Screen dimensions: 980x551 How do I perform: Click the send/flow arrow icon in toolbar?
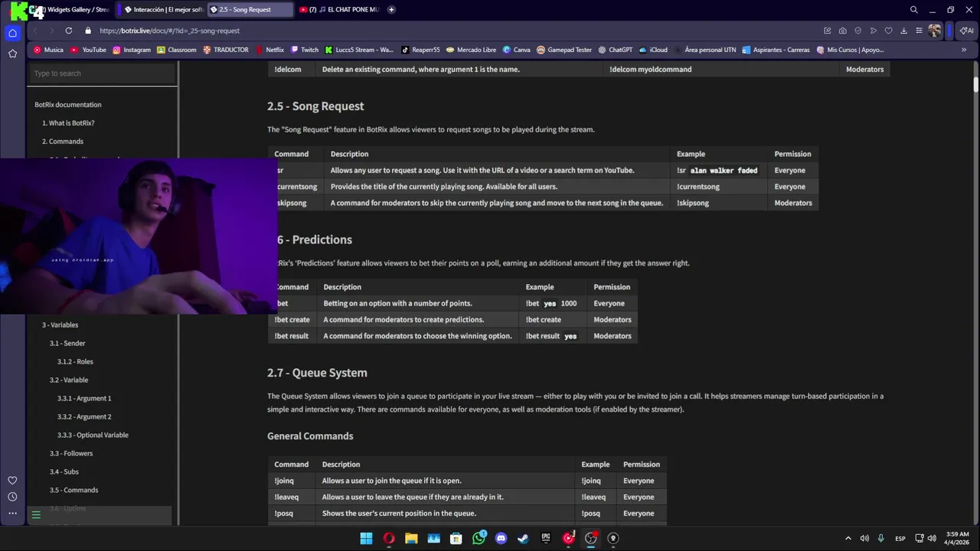874,31
